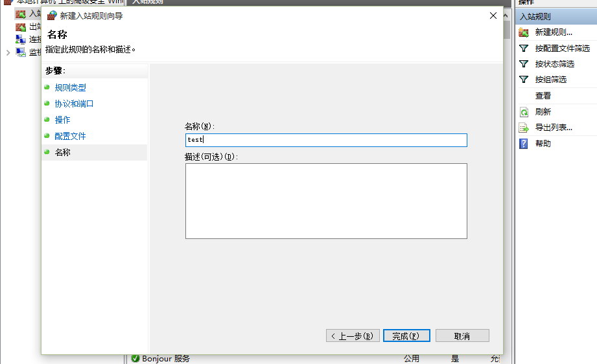The height and width of the screenshot is (364, 597).
Task: Open the 操作 step link
Action: click(x=62, y=120)
